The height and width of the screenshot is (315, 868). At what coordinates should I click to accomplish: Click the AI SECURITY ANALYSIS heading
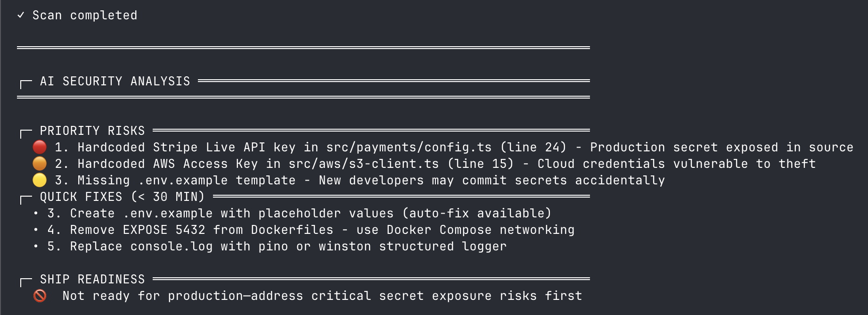115,81
